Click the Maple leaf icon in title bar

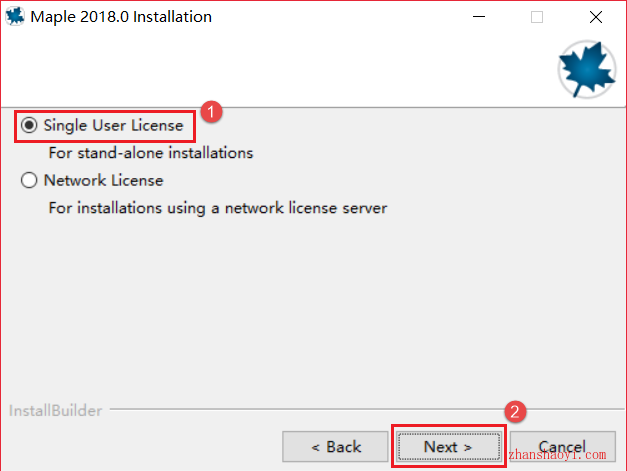click(15, 16)
